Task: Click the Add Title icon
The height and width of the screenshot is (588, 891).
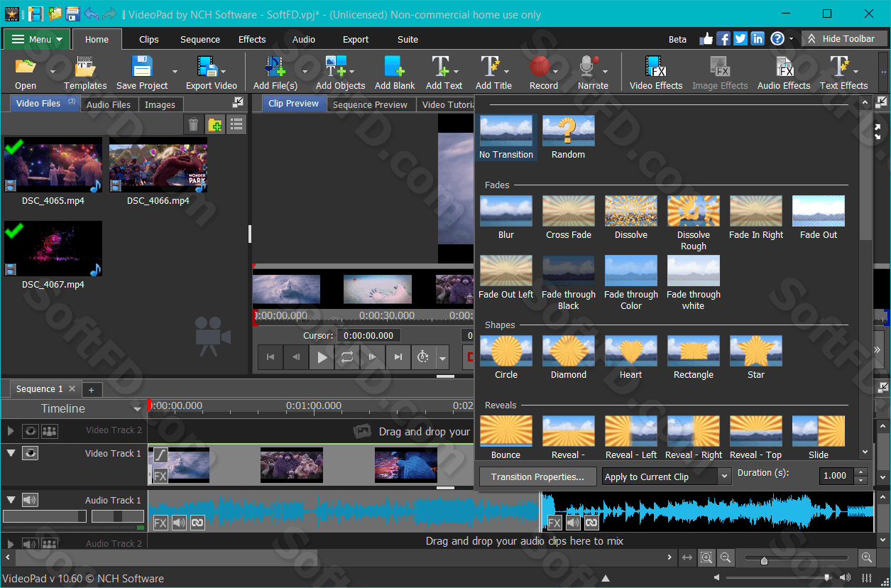Action: coord(490,67)
